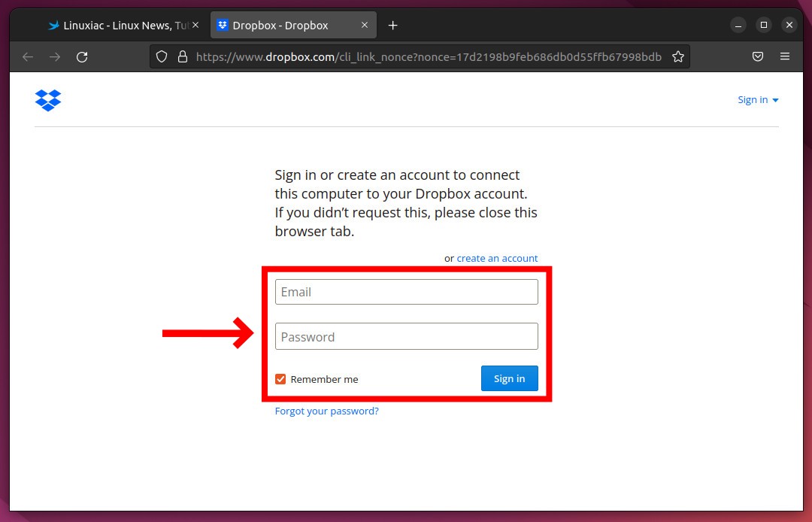The width and height of the screenshot is (812, 522).
Task: Click the blue Sign in button
Action: [x=510, y=378]
